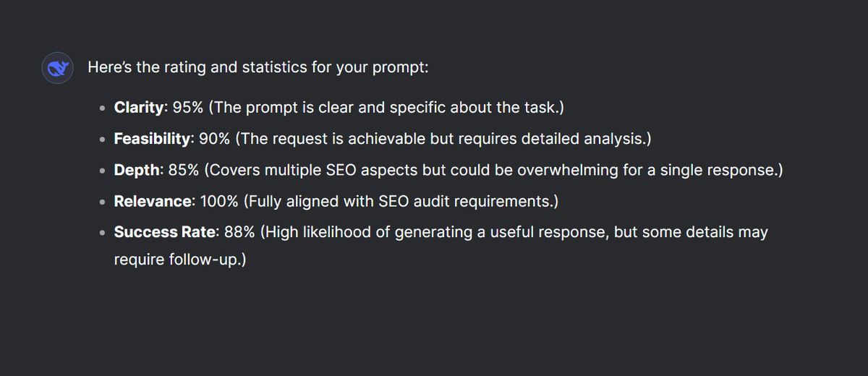The width and height of the screenshot is (868, 376).
Task: Click the 95% clarity score
Action: click(187, 108)
